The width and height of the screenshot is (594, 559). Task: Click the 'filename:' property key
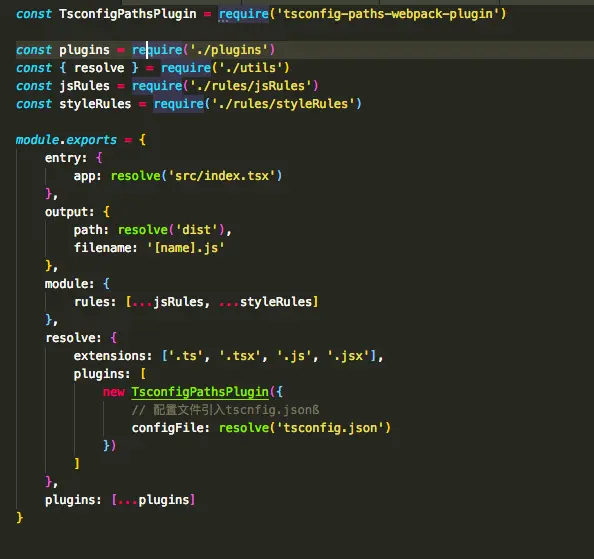(x=106, y=248)
